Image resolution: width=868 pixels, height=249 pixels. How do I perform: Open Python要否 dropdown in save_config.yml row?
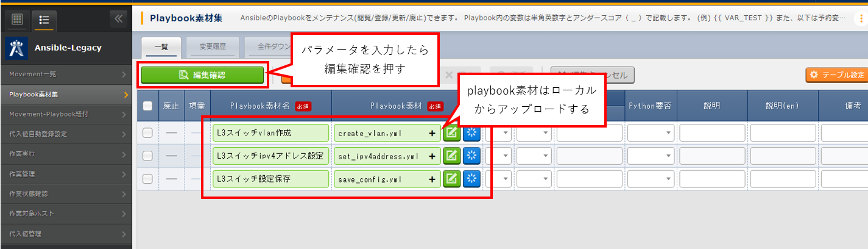click(x=651, y=179)
